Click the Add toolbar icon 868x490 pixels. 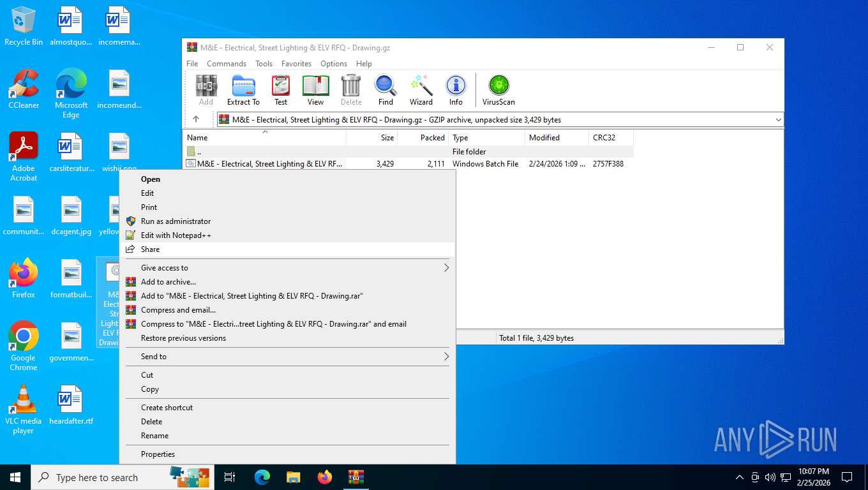point(206,90)
